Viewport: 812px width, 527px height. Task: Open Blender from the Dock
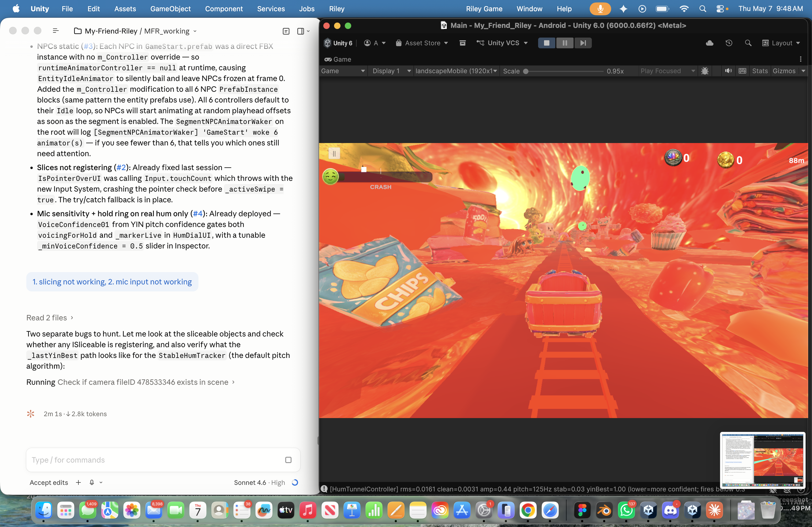(604, 510)
